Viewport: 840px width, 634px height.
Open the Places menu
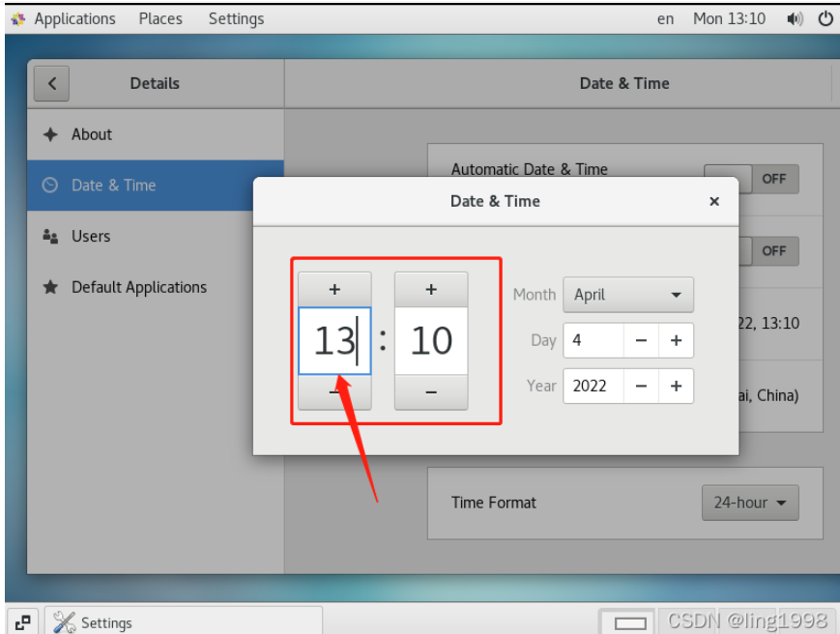tap(160, 18)
